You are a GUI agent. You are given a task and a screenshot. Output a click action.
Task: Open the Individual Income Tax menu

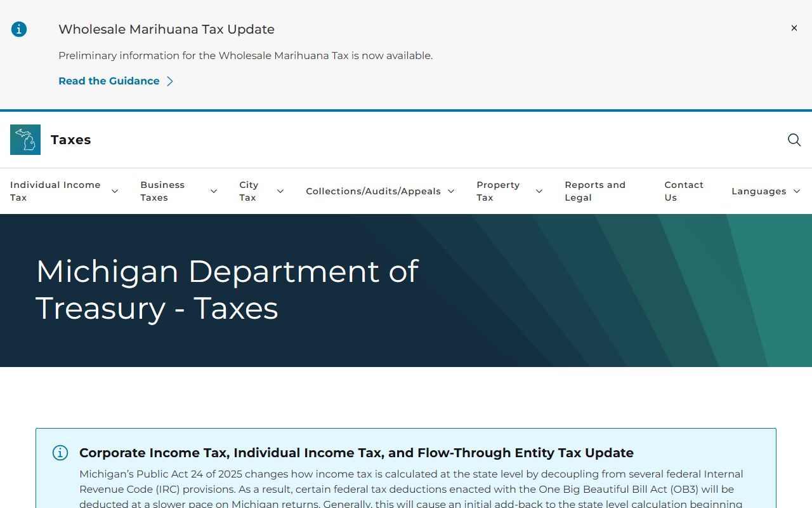tap(55, 191)
